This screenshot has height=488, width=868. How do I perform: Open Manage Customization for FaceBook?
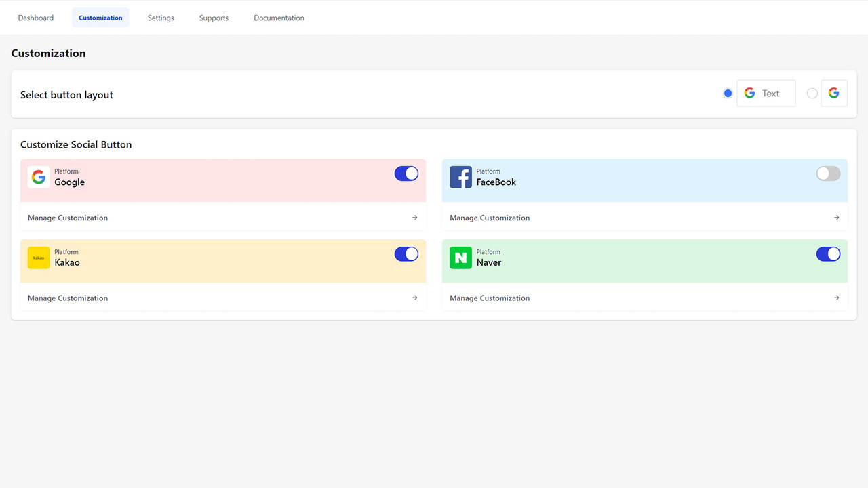coord(489,217)
